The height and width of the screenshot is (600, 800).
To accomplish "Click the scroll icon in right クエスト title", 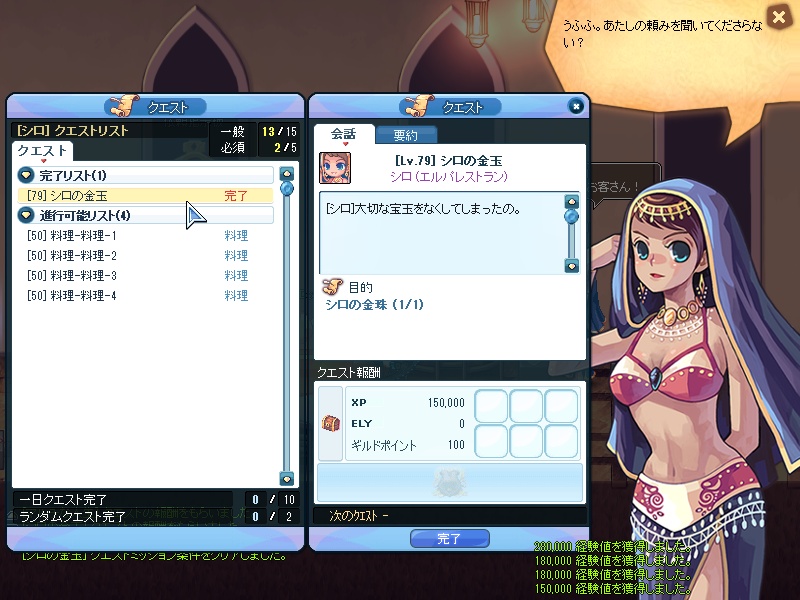I will [419, 105].
